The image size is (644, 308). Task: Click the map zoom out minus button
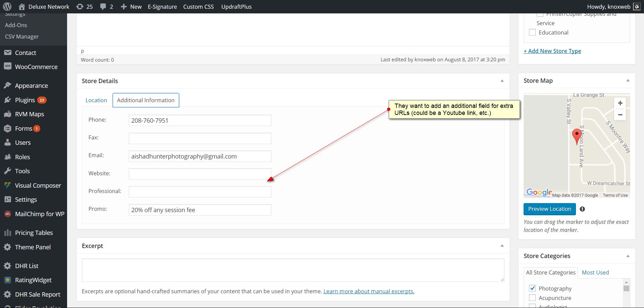coord(620,115)
